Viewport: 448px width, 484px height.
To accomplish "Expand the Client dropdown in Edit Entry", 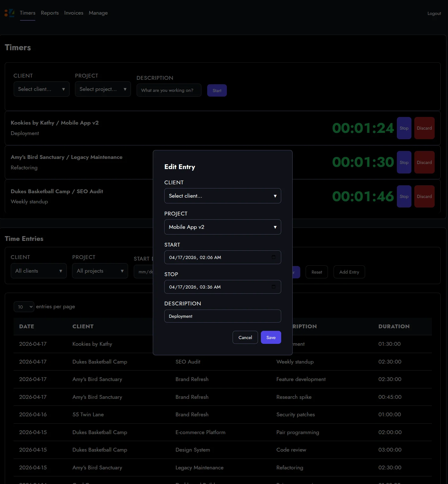I will [x=222, y=196].
